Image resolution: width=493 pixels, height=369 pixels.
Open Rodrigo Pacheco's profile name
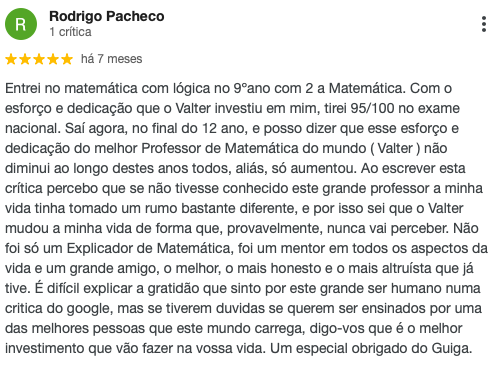[107, 16]
